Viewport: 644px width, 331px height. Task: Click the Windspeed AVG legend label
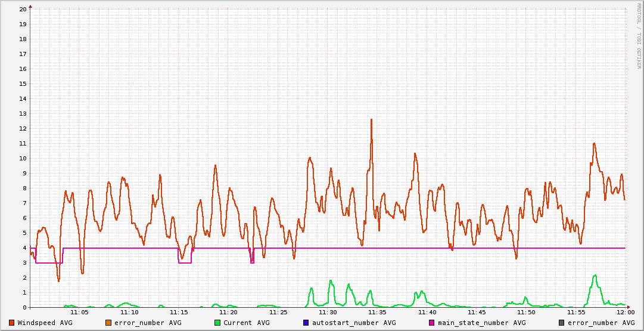[45, 323]
